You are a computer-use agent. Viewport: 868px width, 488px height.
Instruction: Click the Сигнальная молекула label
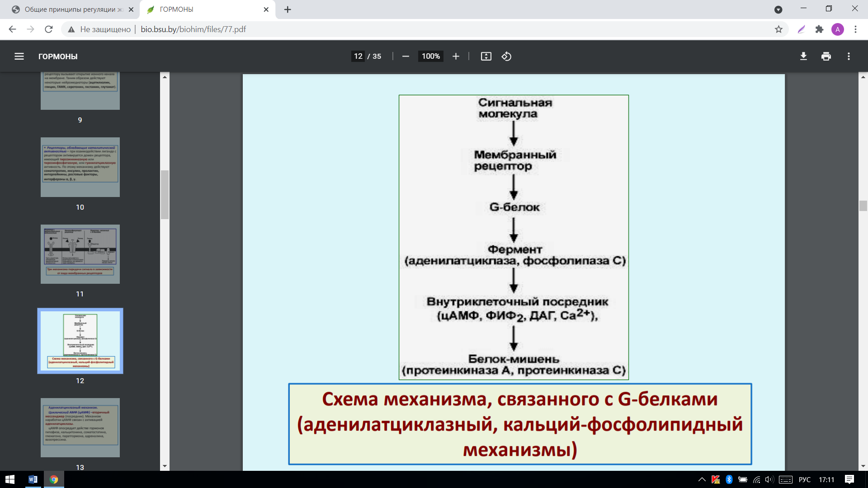pyautogui.click(x=514, y=108)
